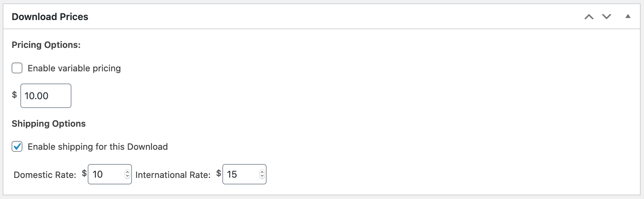Viewport: 644px width, 199px height.
Task: Click the "Enable shipping for this Download" label
Action: pyautogui.click(x=98, y=147)
